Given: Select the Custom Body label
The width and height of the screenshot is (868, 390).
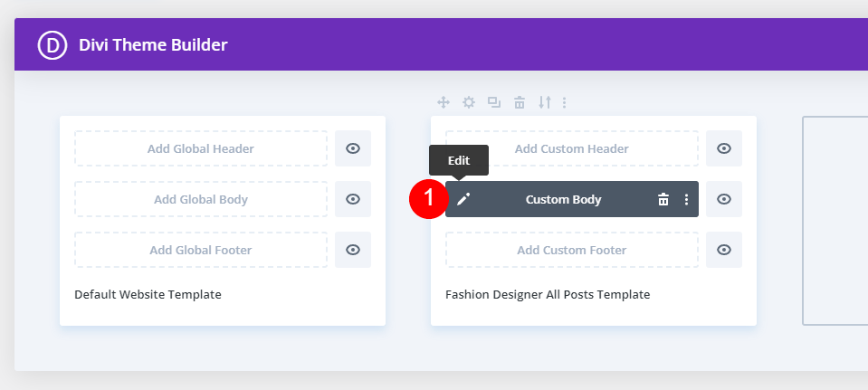Looking at the screenshot, I should point(564,200).
